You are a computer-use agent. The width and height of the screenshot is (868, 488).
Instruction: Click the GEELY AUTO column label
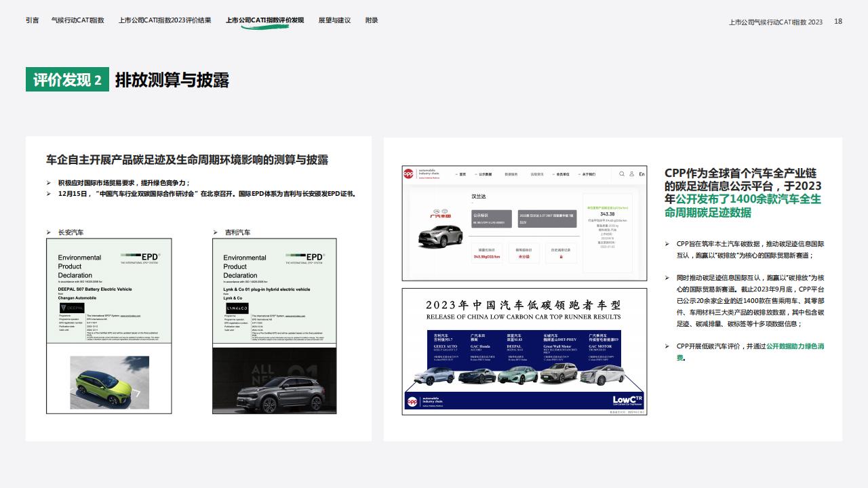click(x=446, y=346)
